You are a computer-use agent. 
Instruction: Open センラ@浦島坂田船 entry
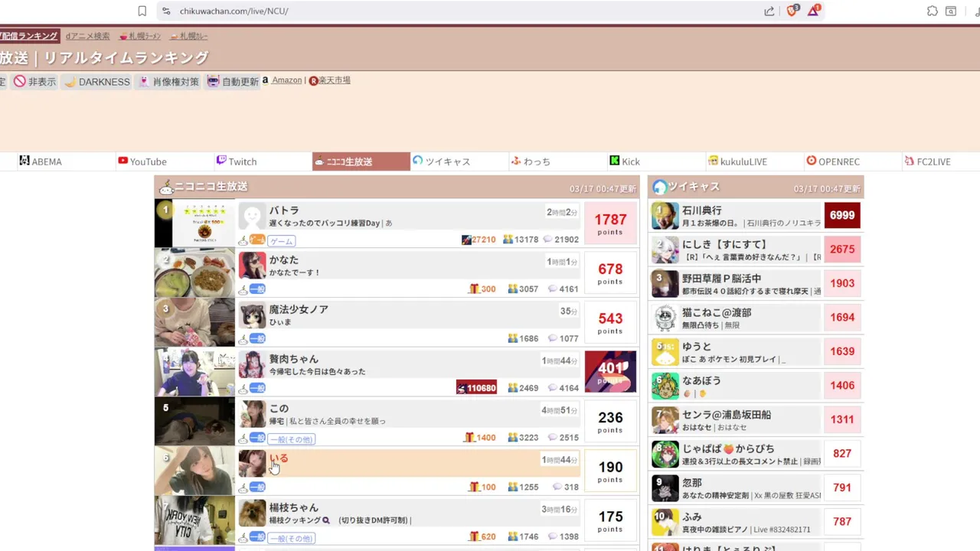756,419
